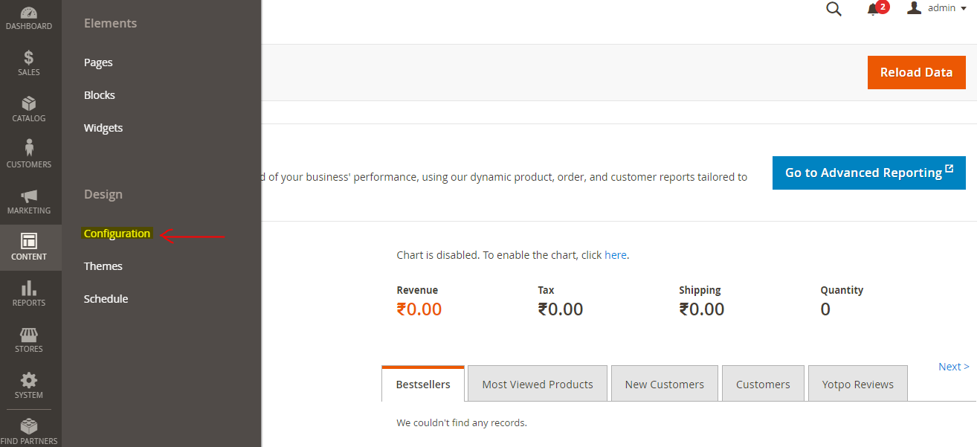
Task: Click the Reports bar chart icon
Action: click(x=29, y=288)
